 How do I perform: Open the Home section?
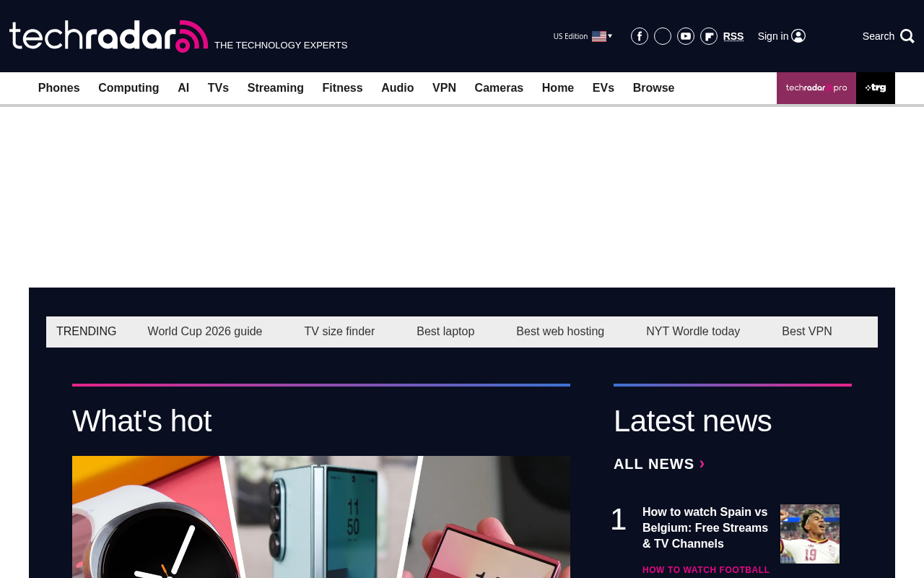pyautogui.click(x=558, y=88)
